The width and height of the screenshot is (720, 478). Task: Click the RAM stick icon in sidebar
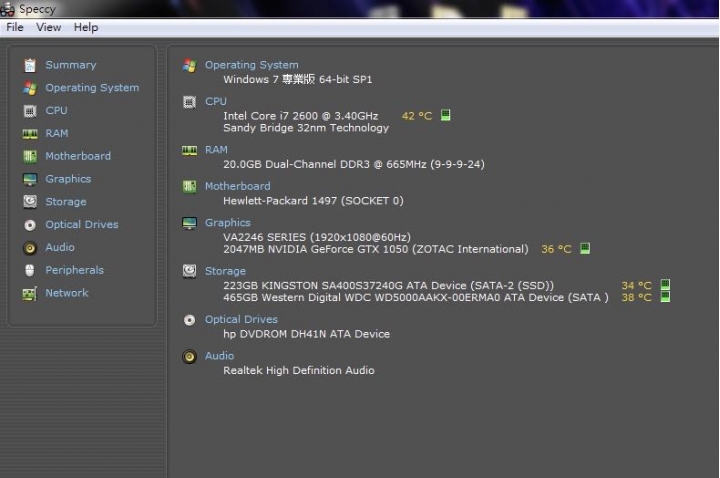[30, 134]
